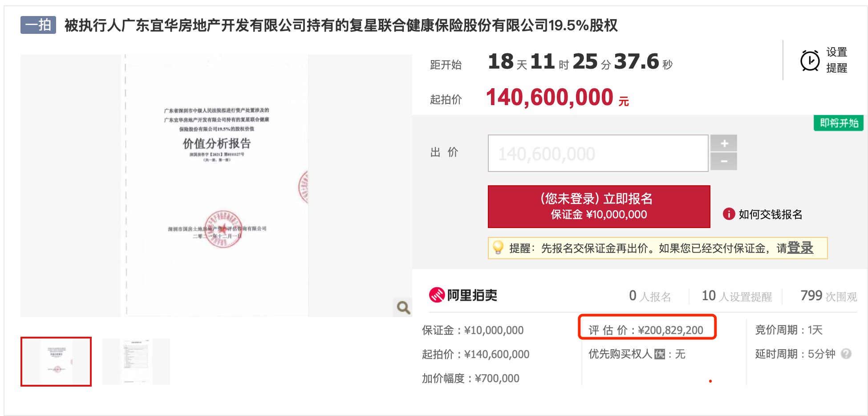Click the red info icon beside 如何交钱报名
The width and height of the screenshot is (868, 416).
[729, 214]
